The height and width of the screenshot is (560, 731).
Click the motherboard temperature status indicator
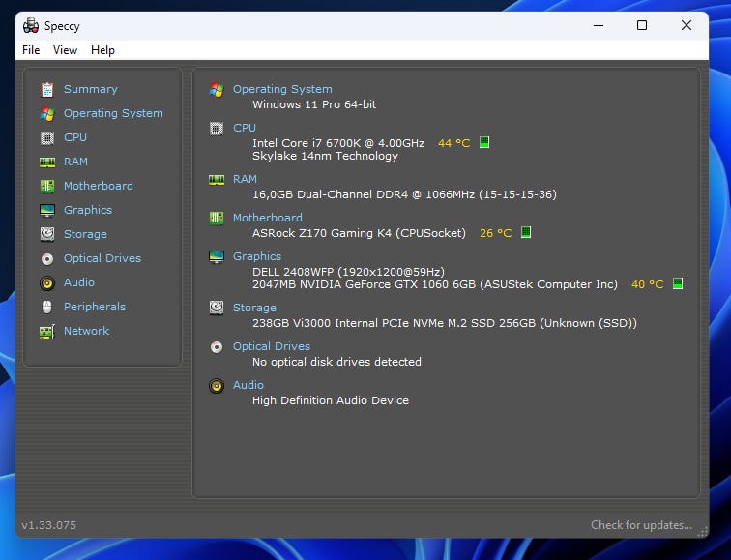click(x=526, y=232)
